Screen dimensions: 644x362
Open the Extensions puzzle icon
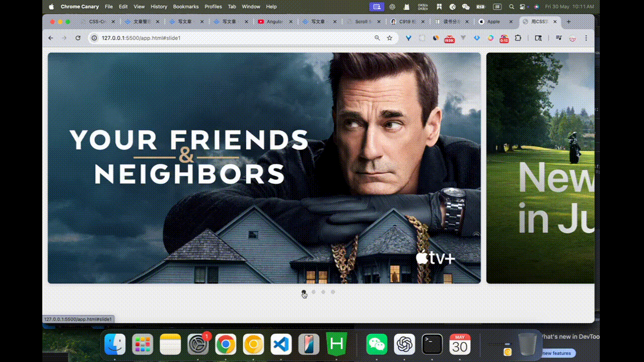click(518, 38)
